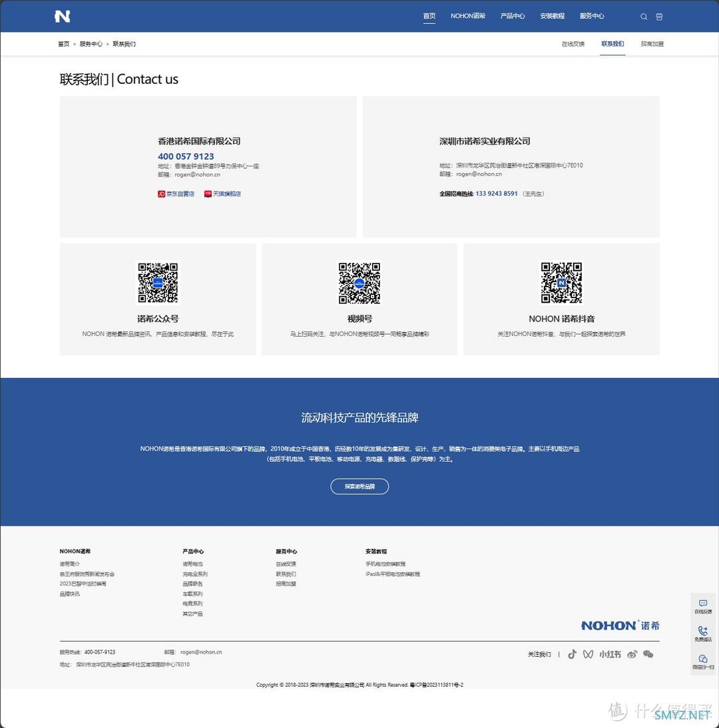Open the butterfly-shaped social icon in footer
The image size is (719, 728).
[x=588, y=654]
